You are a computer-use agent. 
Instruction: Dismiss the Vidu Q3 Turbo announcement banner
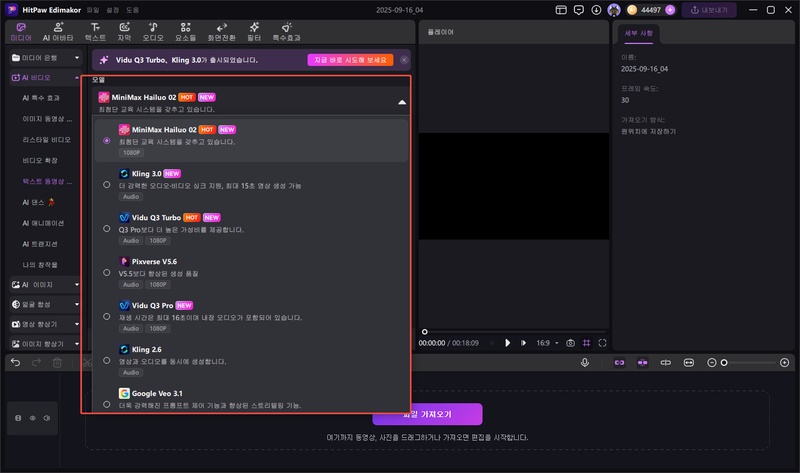[x=404, y=60]
